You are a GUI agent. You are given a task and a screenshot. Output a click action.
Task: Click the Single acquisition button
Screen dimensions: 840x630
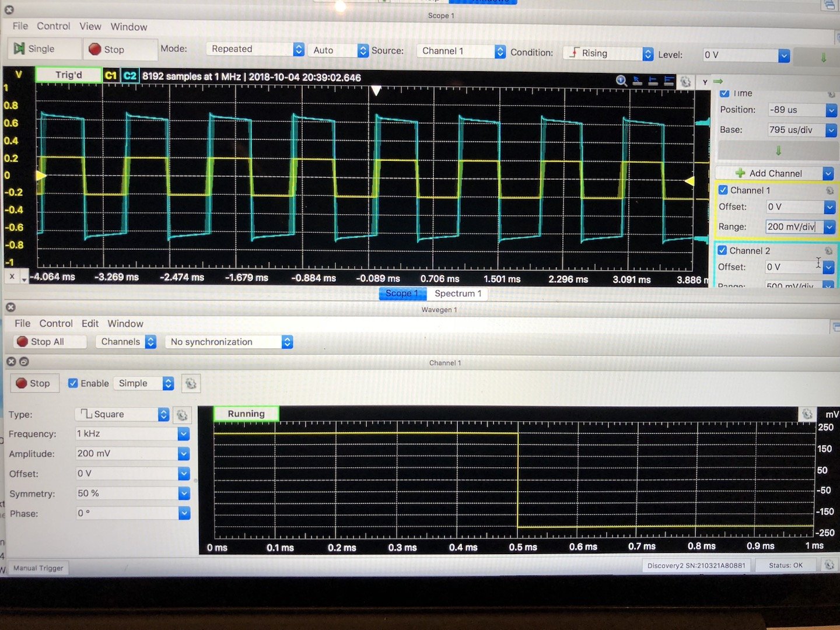tap(44, 49)
